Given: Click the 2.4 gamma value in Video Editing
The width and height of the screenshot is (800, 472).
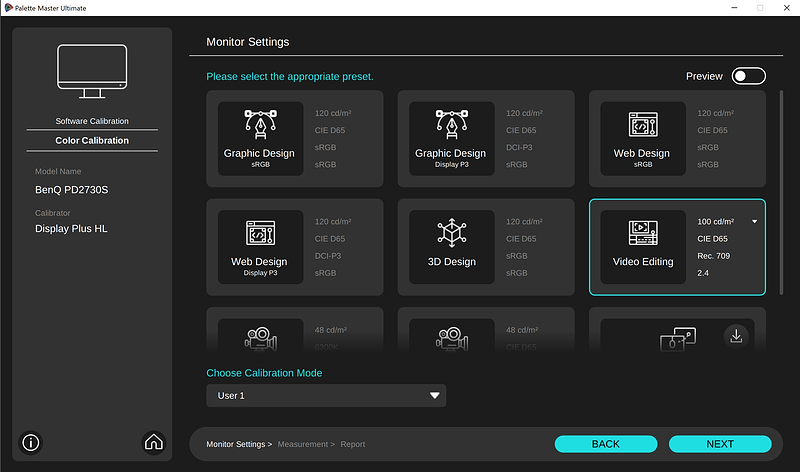Looking at the screenshot, I should point(703,273).
